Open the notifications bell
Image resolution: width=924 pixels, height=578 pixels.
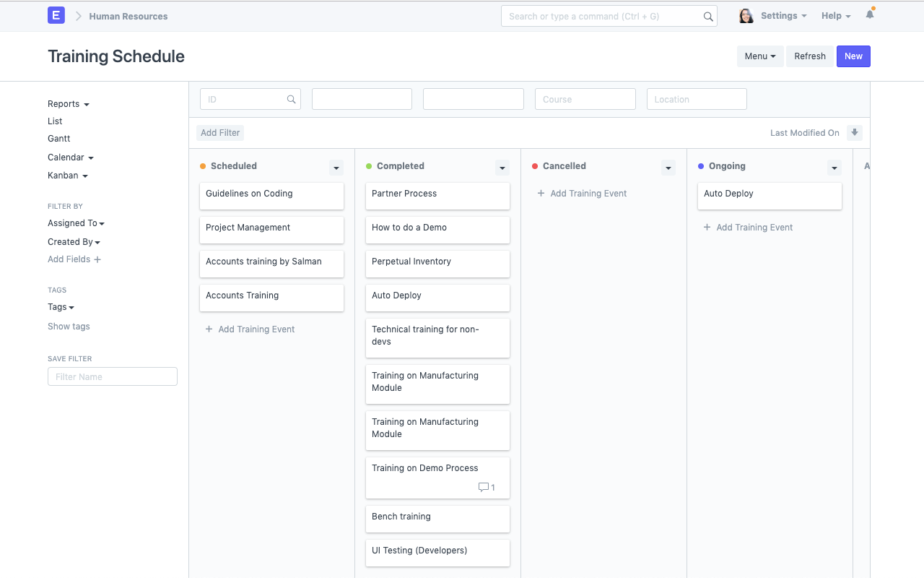[870, 15]
